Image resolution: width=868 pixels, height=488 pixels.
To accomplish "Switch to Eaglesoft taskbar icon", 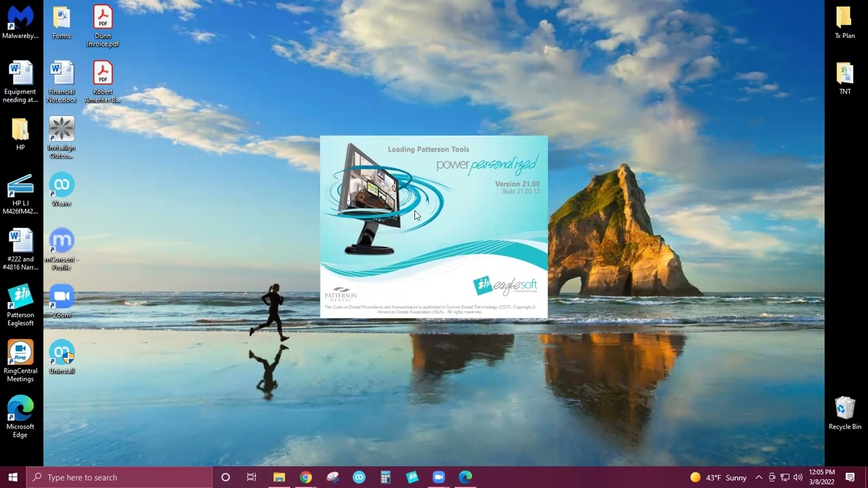I will pos(412,477).
